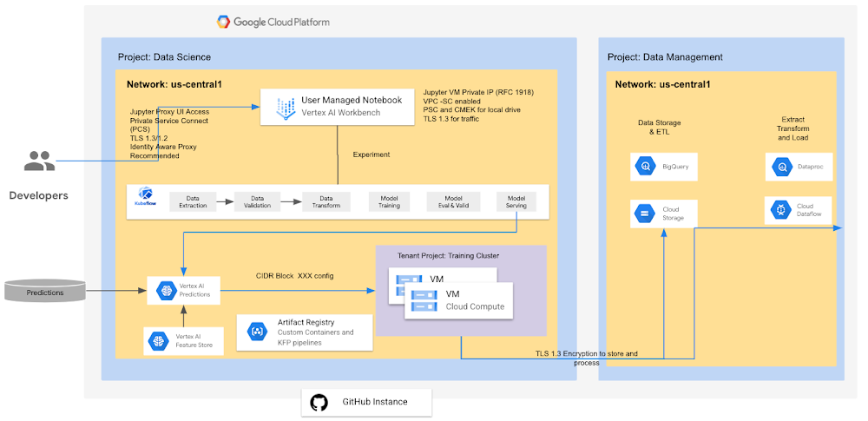Select the Data Extraction pipeline step

192,201
